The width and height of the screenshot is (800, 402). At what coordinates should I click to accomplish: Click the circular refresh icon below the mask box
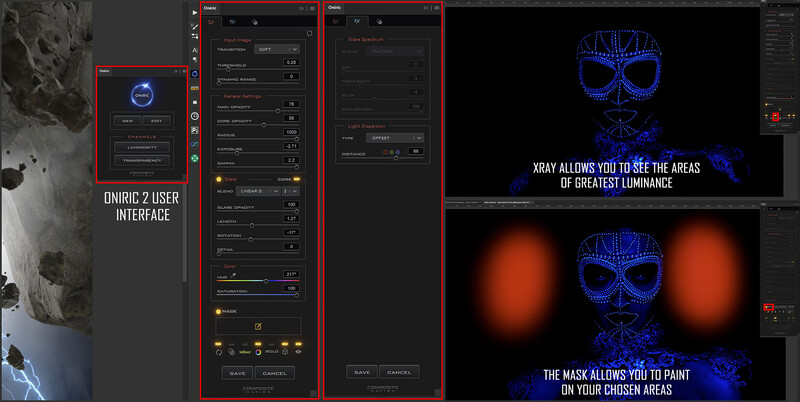tap(219, 351)
